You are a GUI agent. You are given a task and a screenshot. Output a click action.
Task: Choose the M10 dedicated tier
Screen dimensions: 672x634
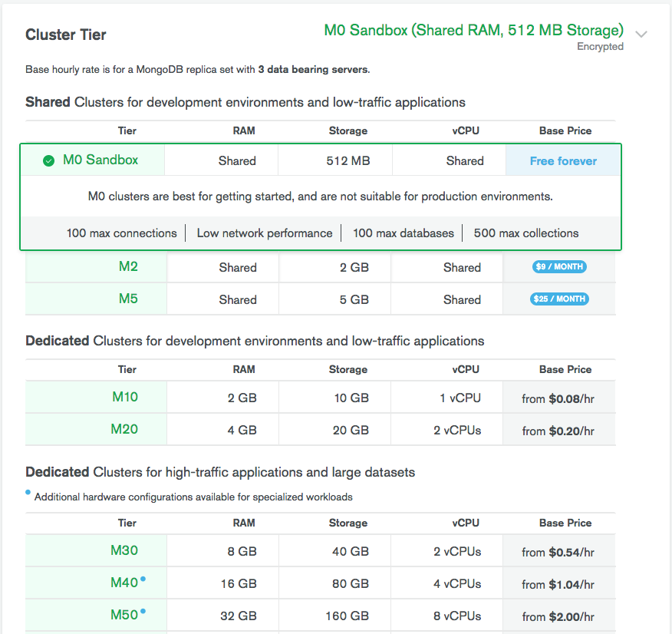[125, 397]
